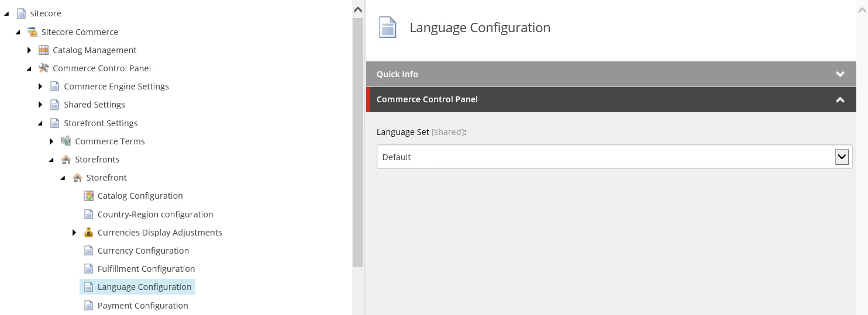Click the sitecore root document icon
The height and width of the screenshot is (315, 868).
tap(21, 13)
